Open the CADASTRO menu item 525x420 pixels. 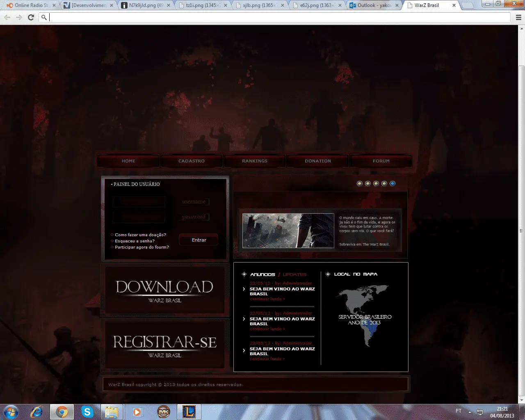[192, 161]
